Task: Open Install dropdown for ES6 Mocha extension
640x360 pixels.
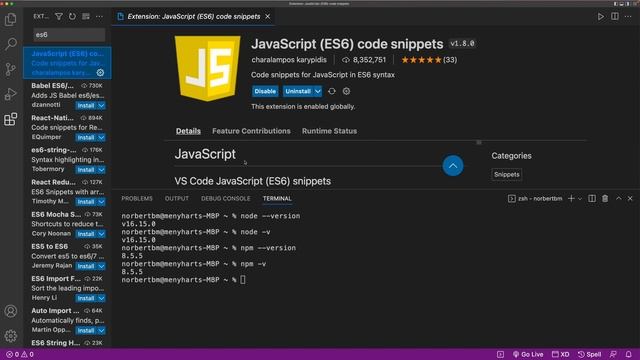Action: (101, 234)
